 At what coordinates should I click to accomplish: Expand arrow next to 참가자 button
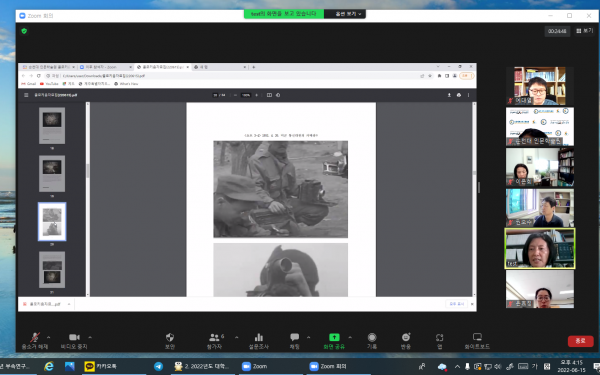236,337
